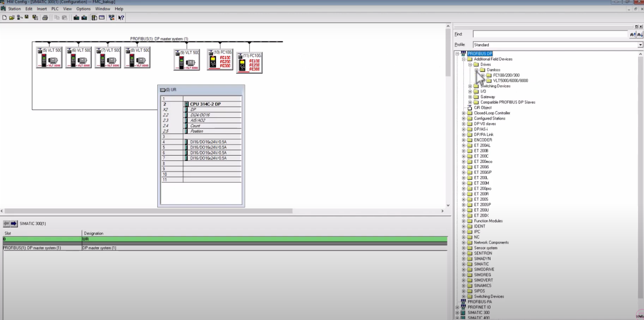644x320 pixels.
Task: Click the Download to Module icon
Action: coord(76,18)
